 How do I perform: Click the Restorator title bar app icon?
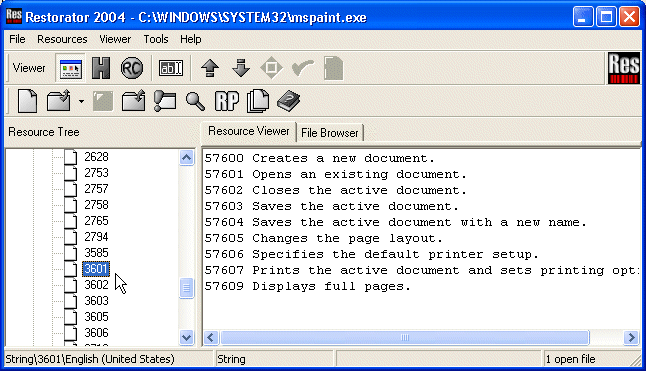[x=14, y=16]
